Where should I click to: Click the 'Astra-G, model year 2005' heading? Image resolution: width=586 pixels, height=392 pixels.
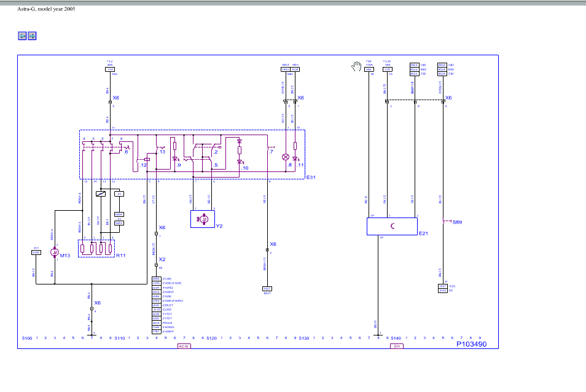pyautogui.click(x=46, y=9)
